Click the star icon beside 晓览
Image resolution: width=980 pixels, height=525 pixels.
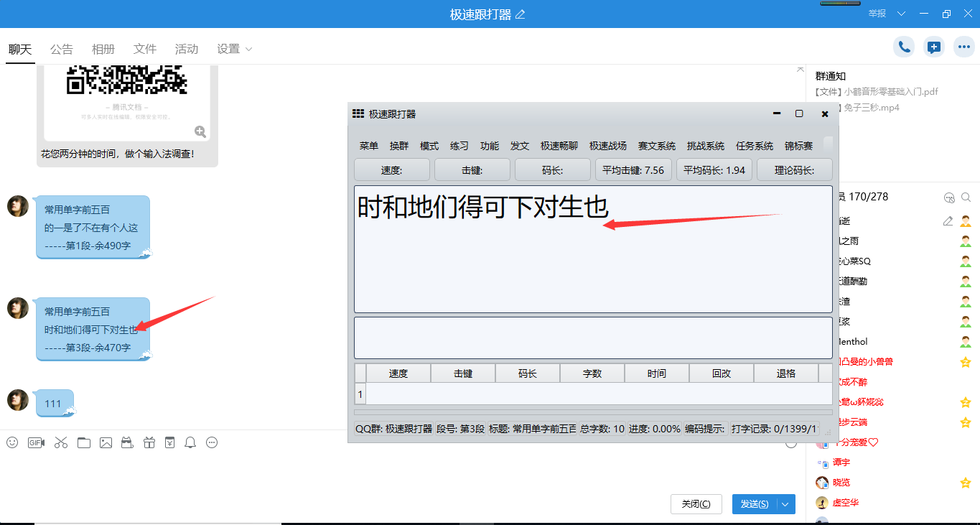[x=966, y=483]
